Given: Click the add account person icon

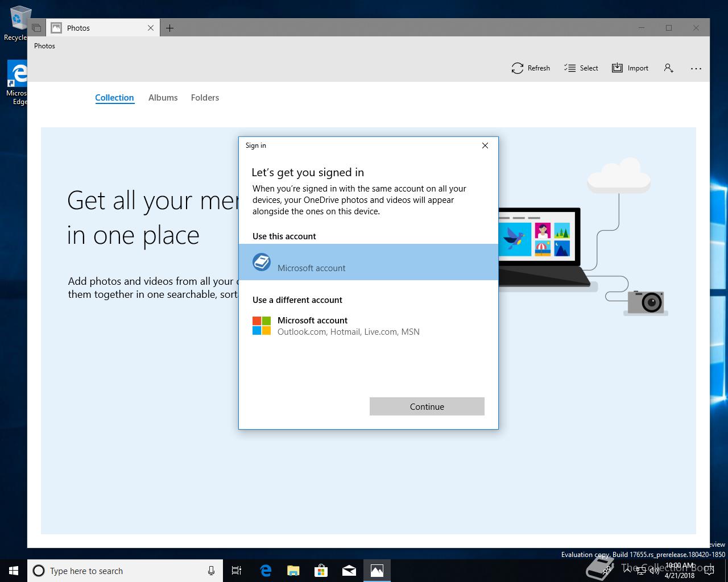Looking at the screenshot, I should tap(668, 68).
